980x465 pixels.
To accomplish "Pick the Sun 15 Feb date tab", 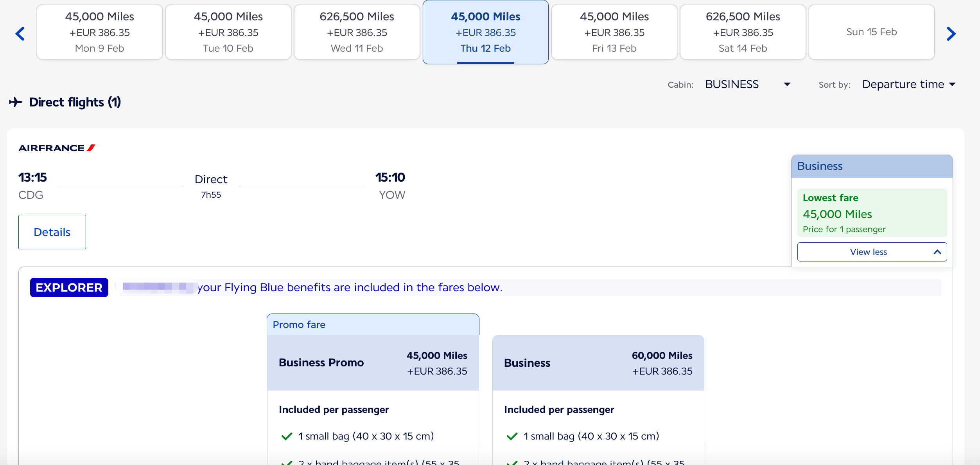I will coord(871,32).
